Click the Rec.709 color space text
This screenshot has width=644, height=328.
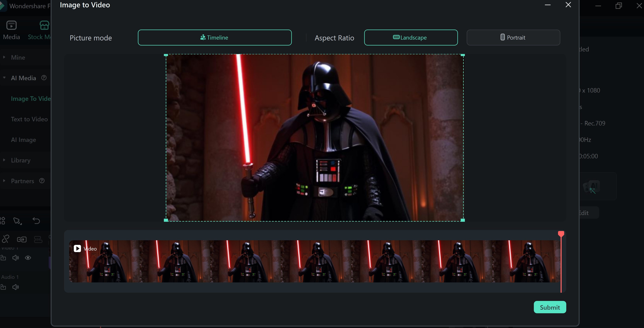point(595,123)
